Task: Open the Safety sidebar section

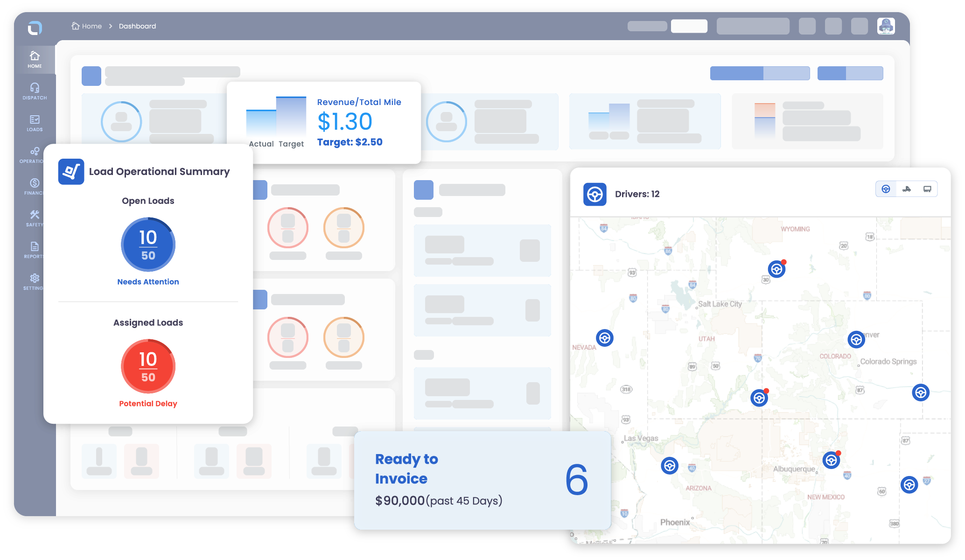Action: (35, 218)
